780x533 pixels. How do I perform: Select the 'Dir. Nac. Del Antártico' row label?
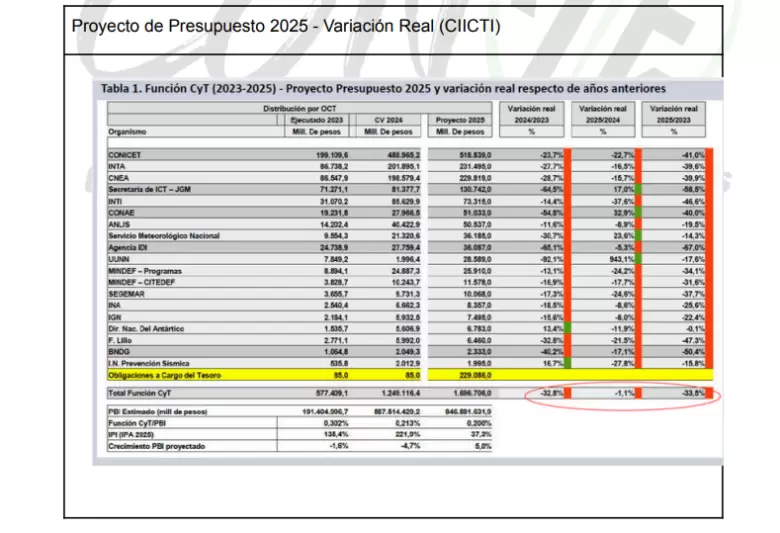(x=146, y=328)
